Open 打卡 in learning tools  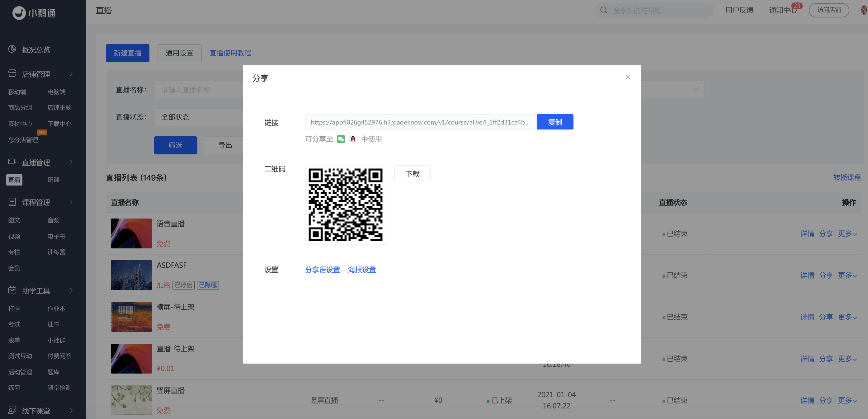click(x=14, y=308)
